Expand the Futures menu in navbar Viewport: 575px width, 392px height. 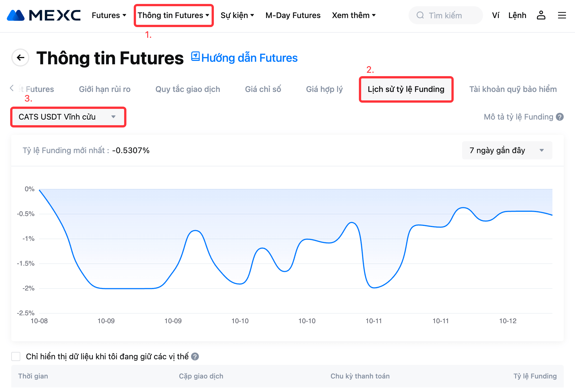[109, 15]
